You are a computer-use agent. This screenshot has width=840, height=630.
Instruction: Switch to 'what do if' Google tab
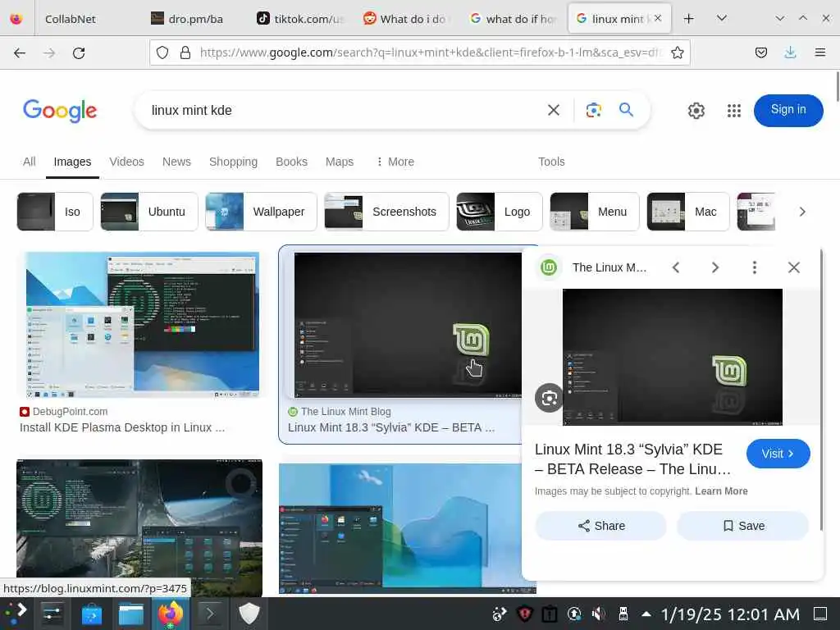point(513,19)
